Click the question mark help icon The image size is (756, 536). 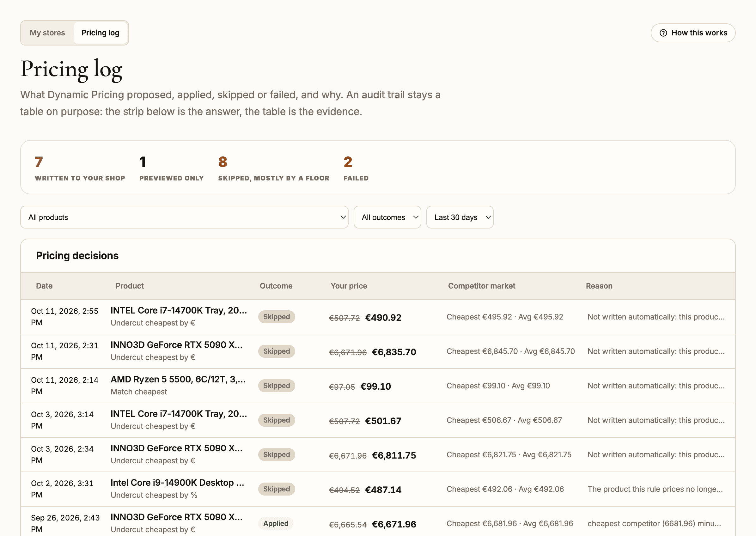pyautogui.click(x=663, y=33)
